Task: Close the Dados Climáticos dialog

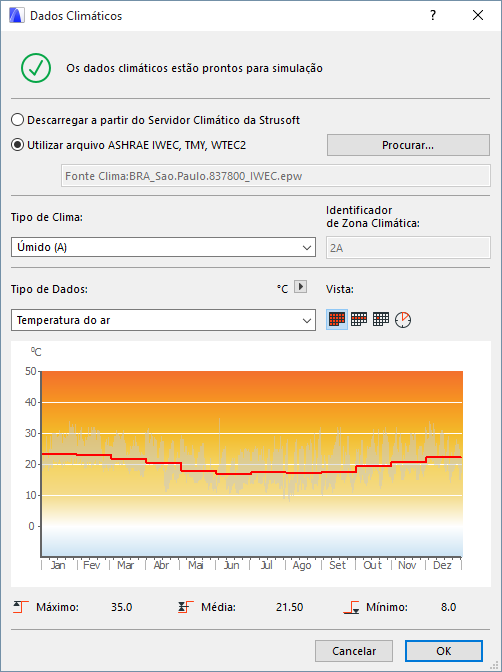Action: (x=478, y=15)
